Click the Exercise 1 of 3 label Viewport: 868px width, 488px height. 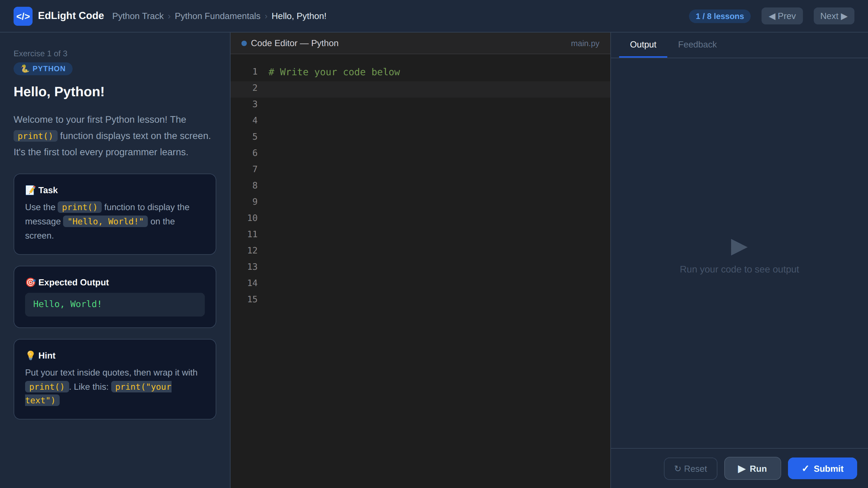pos(40,54)
